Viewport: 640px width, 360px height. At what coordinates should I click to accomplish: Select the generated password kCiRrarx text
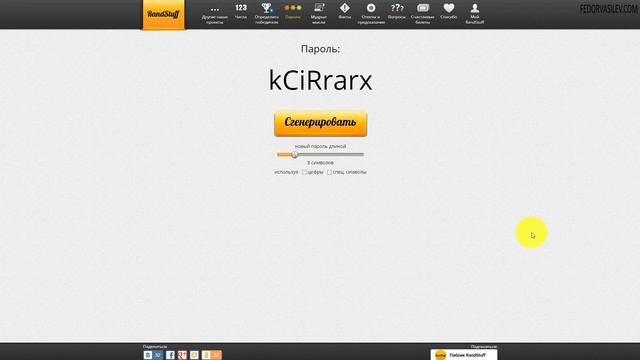point(320,80)
